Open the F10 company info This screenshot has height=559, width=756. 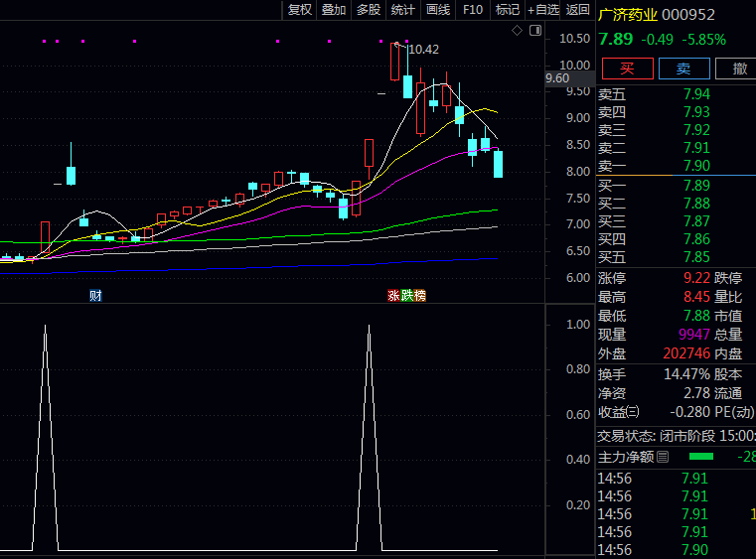[x=473, y=10]
